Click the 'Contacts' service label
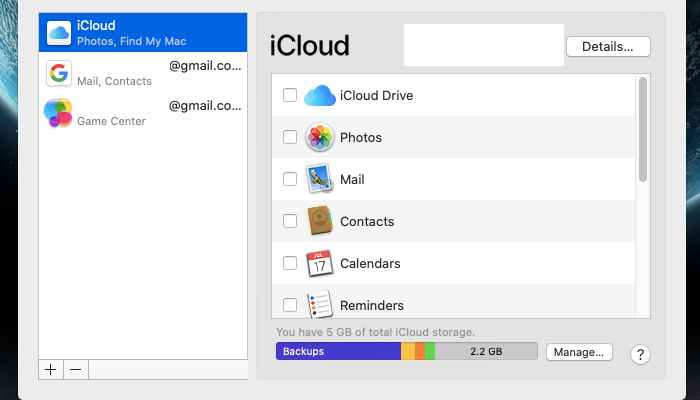This screenshot has height=400, width=700. [367, 221]
